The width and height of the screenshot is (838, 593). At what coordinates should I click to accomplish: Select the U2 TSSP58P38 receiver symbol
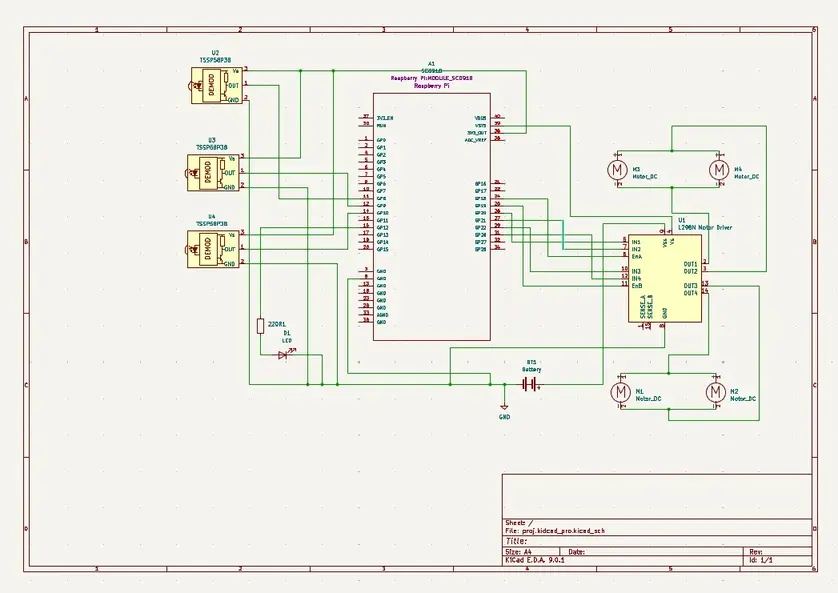coord(216,85)
